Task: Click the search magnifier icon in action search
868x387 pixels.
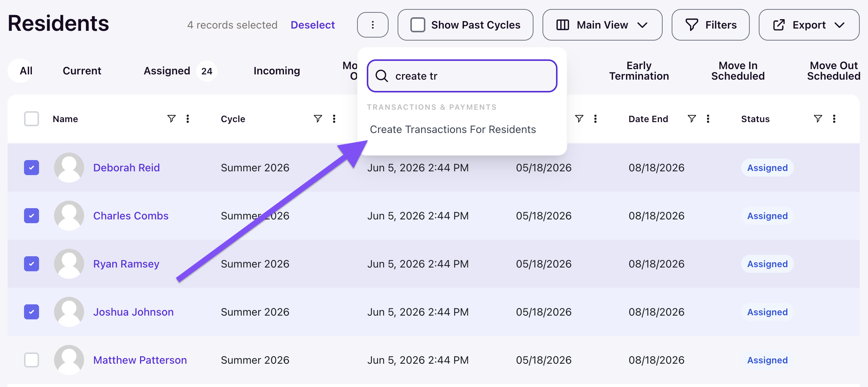Action: 382,76
